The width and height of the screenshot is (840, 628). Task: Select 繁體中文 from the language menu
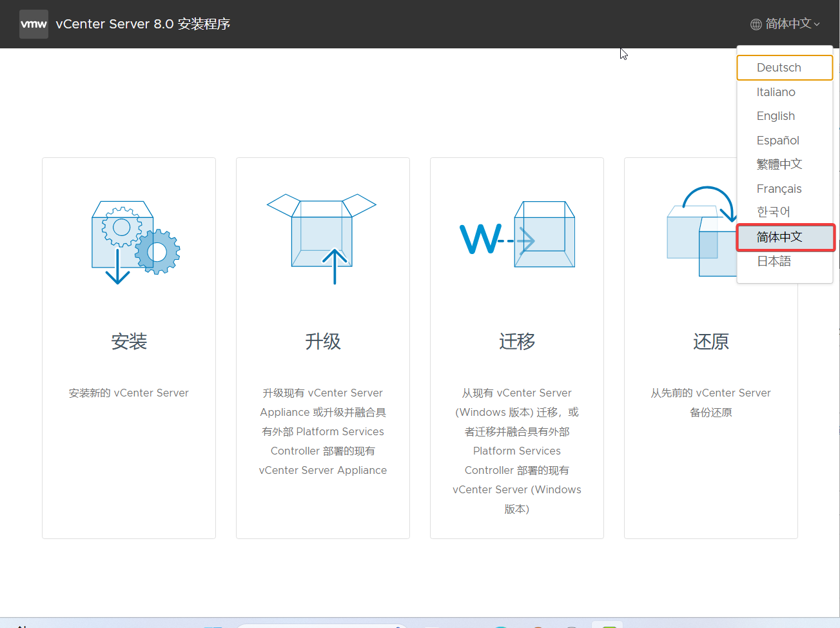(x=779, y=164)
